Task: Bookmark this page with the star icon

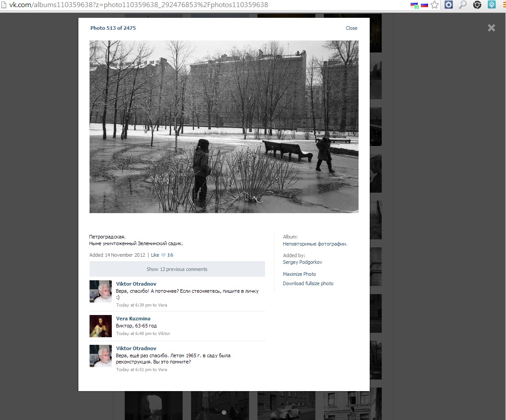Action: click(435, 5)
